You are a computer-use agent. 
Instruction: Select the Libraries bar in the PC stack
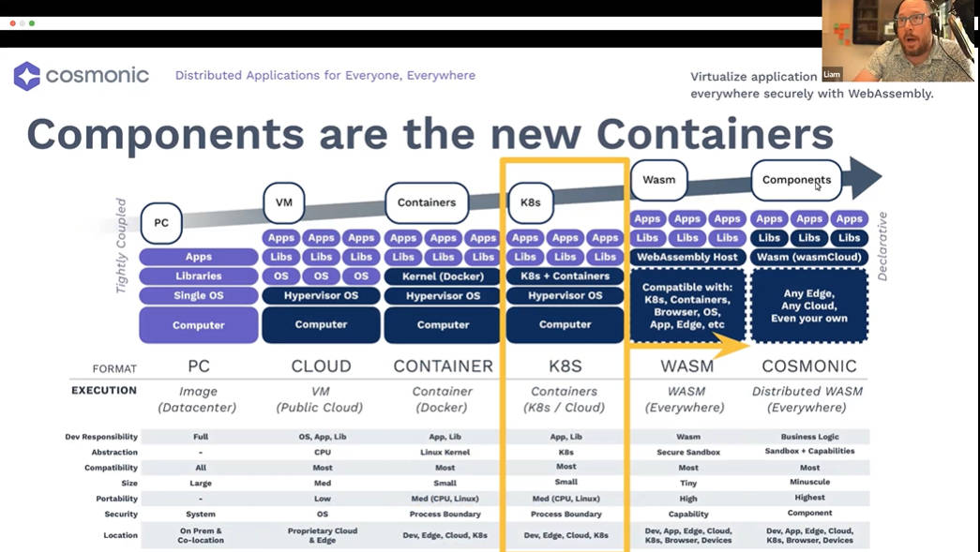click(199, 276)
